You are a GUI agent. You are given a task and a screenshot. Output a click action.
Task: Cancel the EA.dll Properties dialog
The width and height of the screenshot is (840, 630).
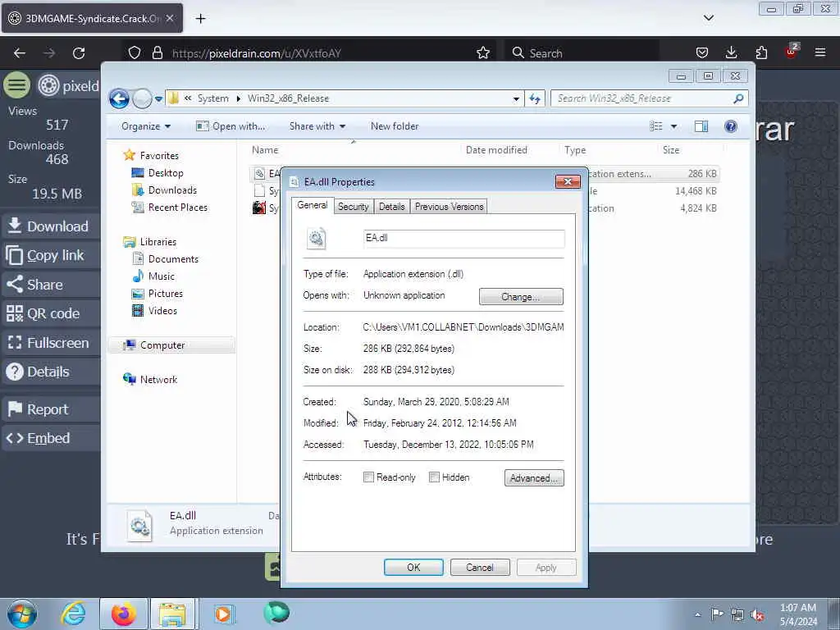(479, 568)
